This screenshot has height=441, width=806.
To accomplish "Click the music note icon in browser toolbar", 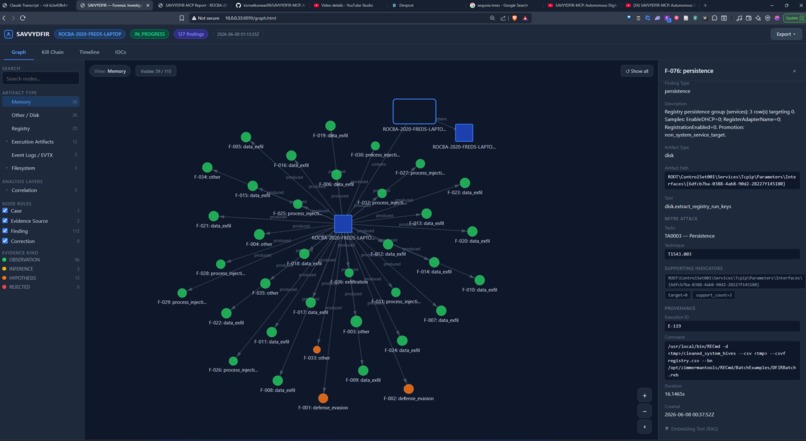I will [739, 18].
